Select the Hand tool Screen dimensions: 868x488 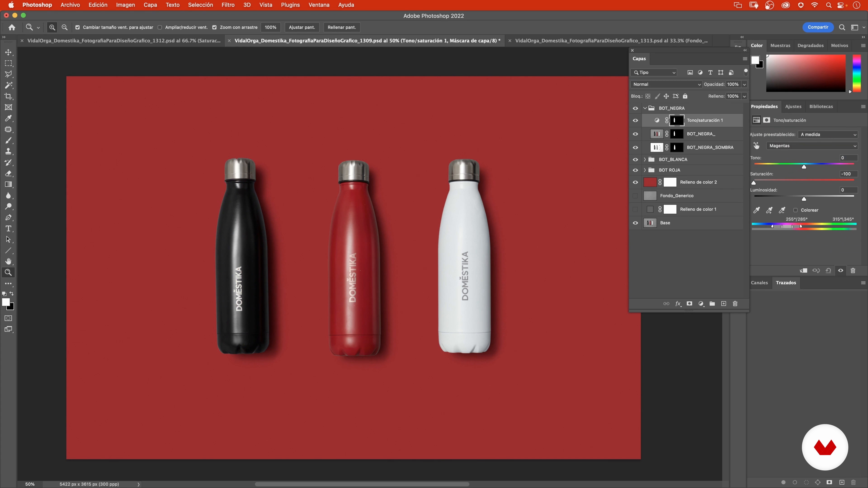coord(8,262)
